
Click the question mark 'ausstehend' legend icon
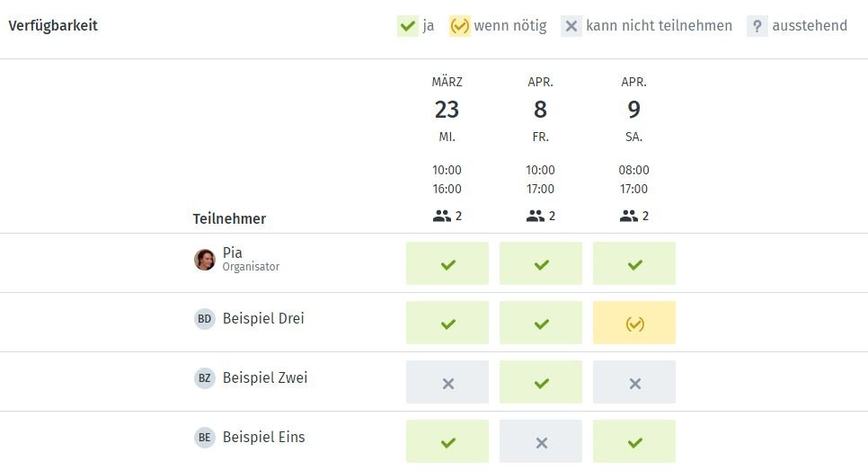point(757,26)
